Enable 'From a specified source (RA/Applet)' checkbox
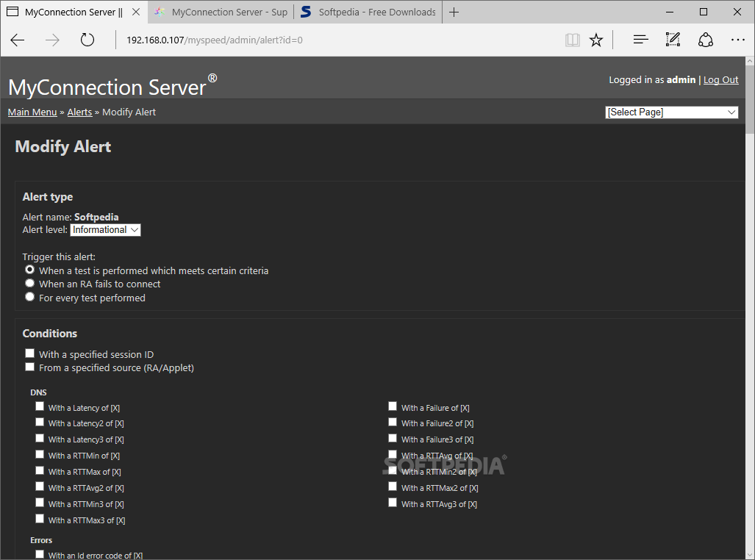 tap(30, 367)
